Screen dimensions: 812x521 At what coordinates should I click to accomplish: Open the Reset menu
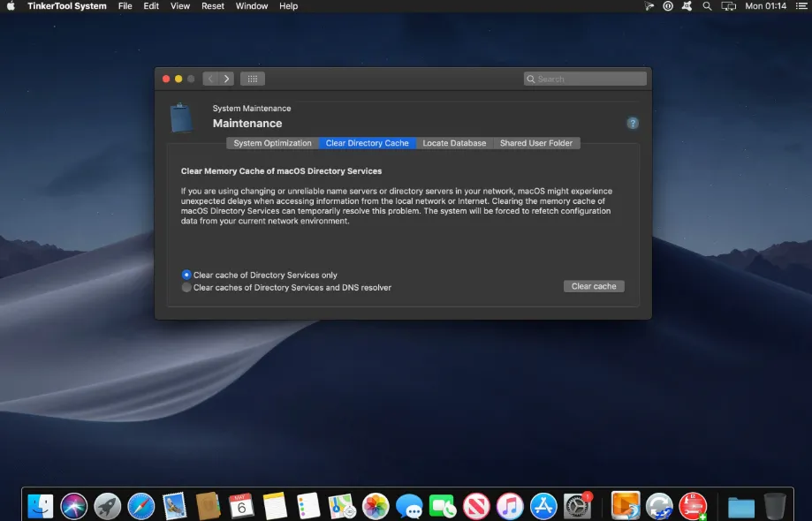pyautogui.click(x=213, y=6)
